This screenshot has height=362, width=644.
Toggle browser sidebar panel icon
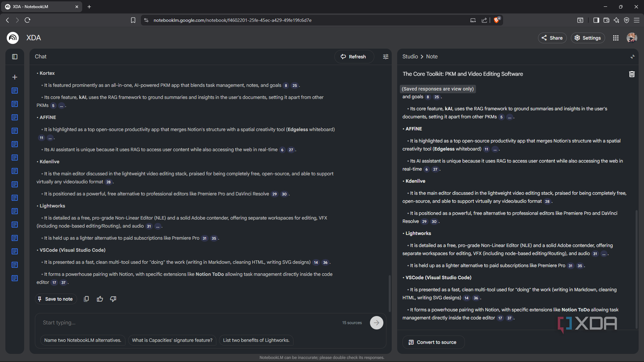[596, 20]
